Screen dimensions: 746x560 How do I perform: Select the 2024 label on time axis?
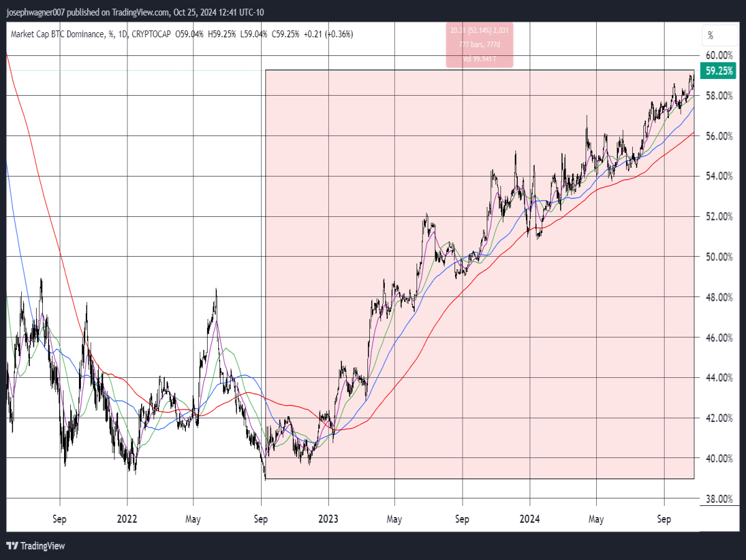click(x=530, y=517)
